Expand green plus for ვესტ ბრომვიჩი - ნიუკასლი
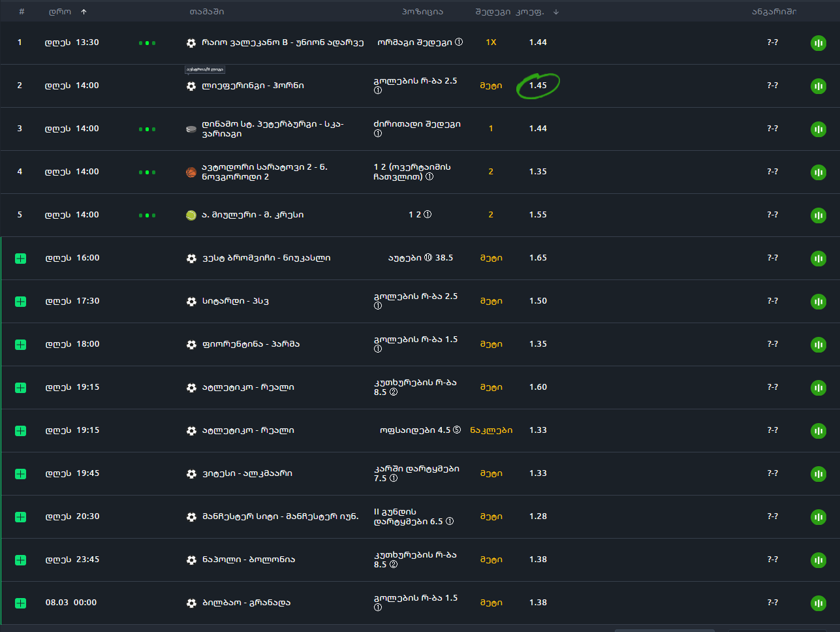The width and height of the screenshot is (840, 632). pyautogui.click(x=21, y=259)
